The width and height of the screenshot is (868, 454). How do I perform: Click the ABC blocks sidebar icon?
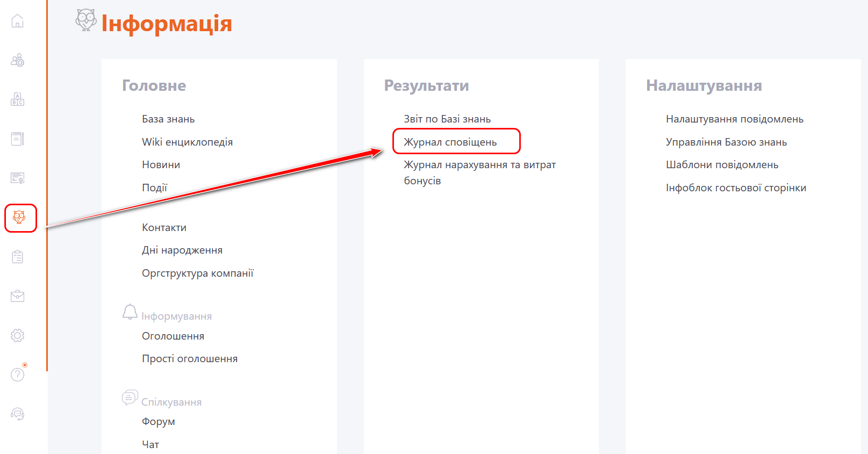pyautogui.click(x=18, y=99)
